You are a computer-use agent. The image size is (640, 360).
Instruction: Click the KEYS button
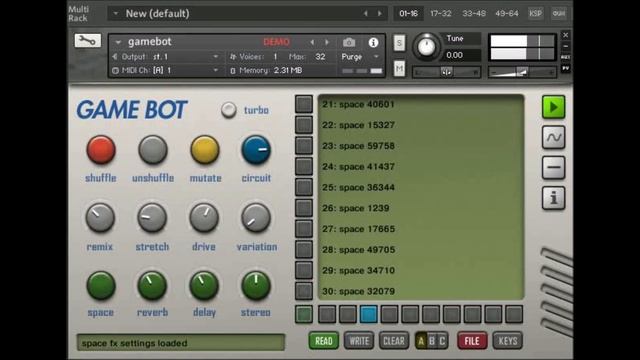(508, 341)
